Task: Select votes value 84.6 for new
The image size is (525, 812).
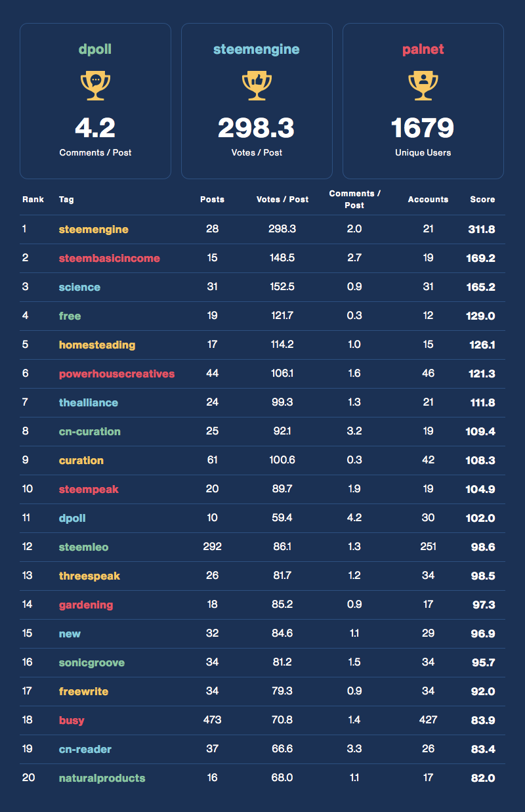Action: [x=282, y=633]
